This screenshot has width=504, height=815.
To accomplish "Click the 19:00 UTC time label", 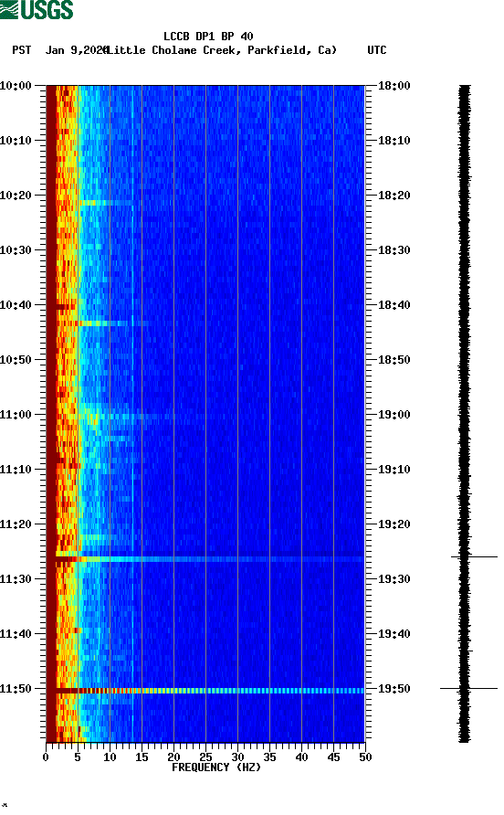I will (394, 415).
